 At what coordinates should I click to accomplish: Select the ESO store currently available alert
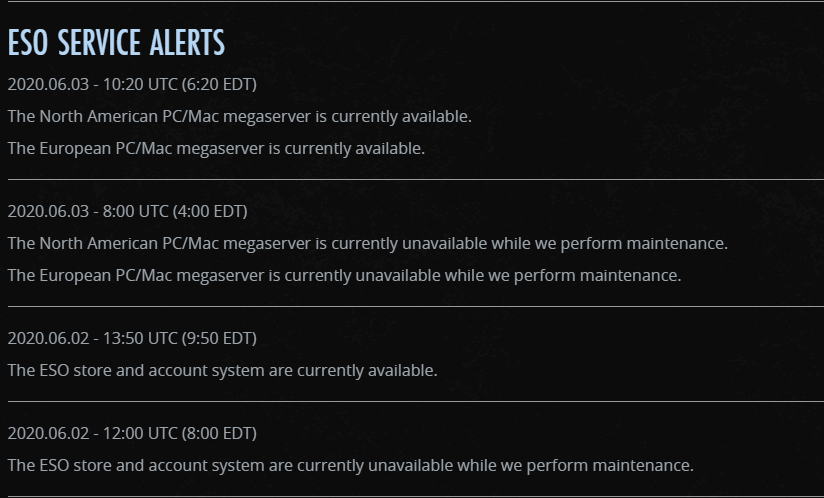(222, 370)
